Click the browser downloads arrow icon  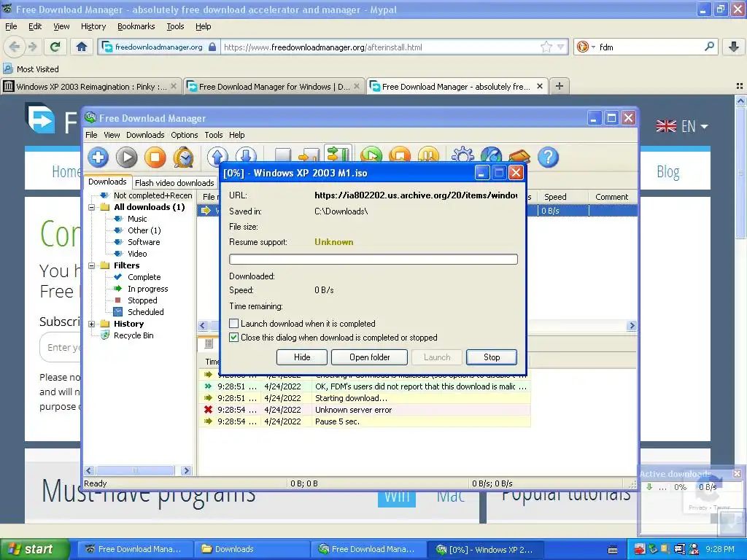pyautogui.click(x=734, y=47)
